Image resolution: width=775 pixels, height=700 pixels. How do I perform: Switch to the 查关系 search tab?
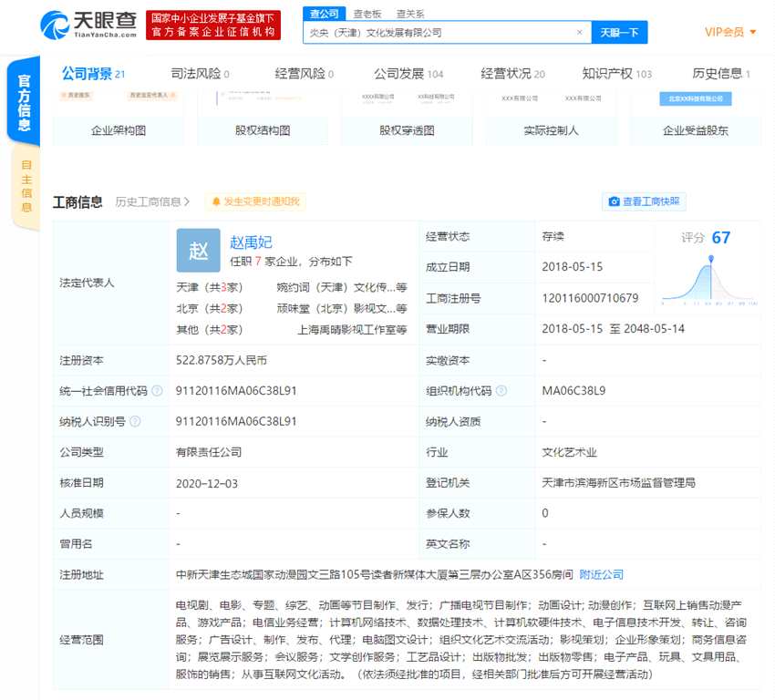[409, 14]
